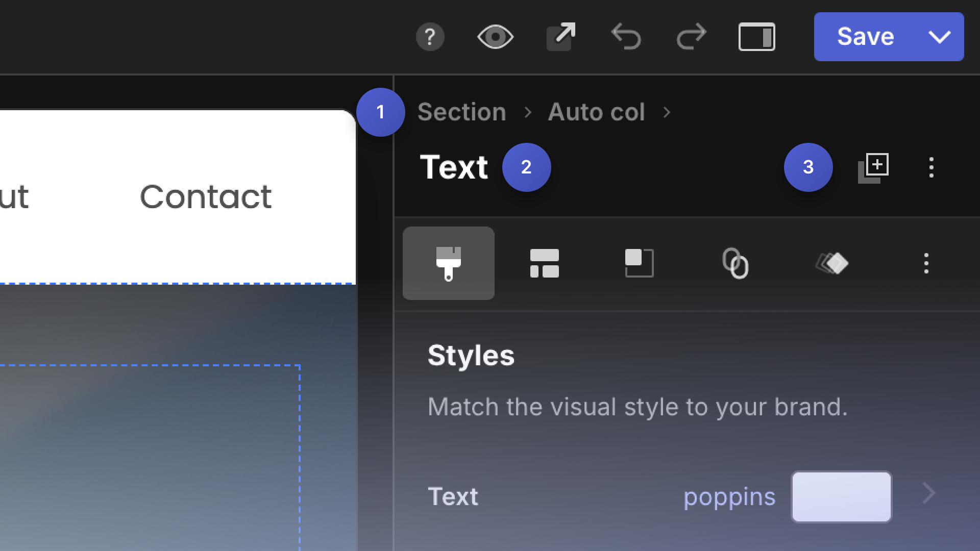Select the paintbrush Styles tab icon
This screenshot has width=980, height=551.
coord(448,263)
